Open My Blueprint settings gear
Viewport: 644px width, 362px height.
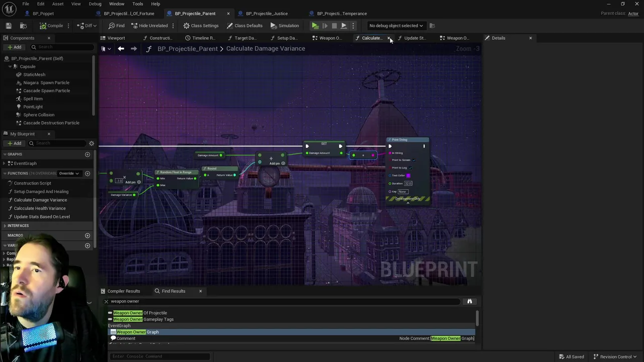pyautogui.click(x=92, y=143)
